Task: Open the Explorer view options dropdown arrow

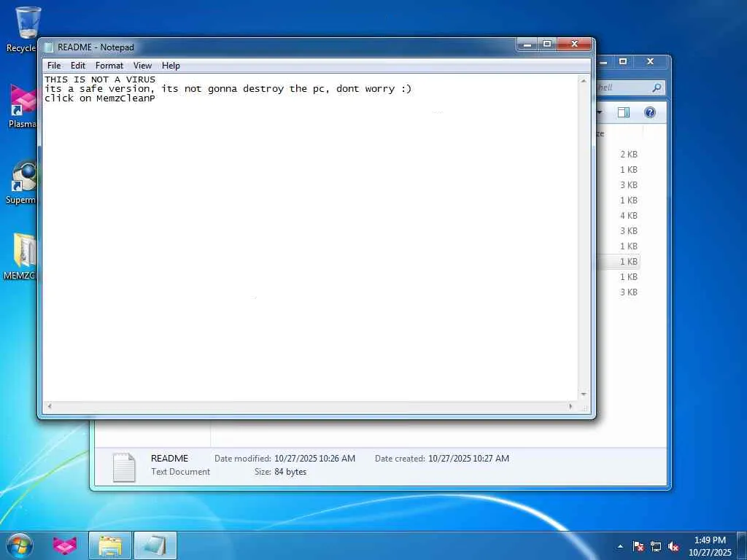Action: point(600,112)
